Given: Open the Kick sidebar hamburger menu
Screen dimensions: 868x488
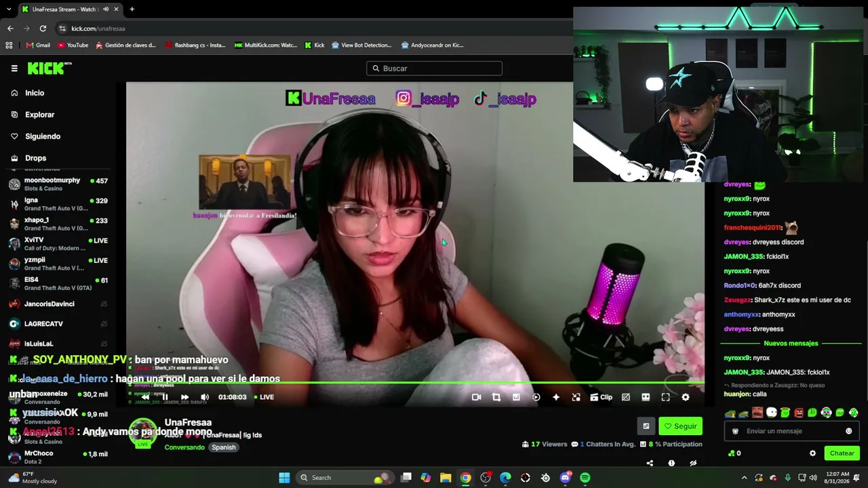Looking at the screenshot, I should [x=14, y=68].
